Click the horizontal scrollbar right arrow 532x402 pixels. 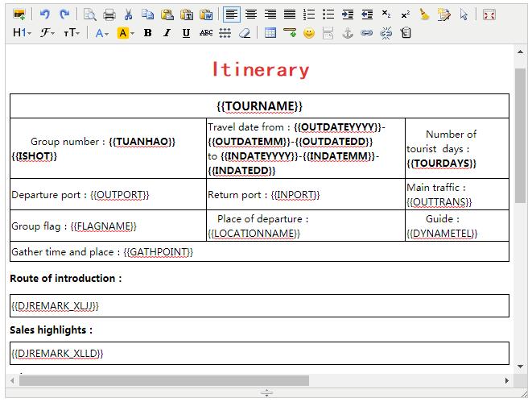point(507,380)
